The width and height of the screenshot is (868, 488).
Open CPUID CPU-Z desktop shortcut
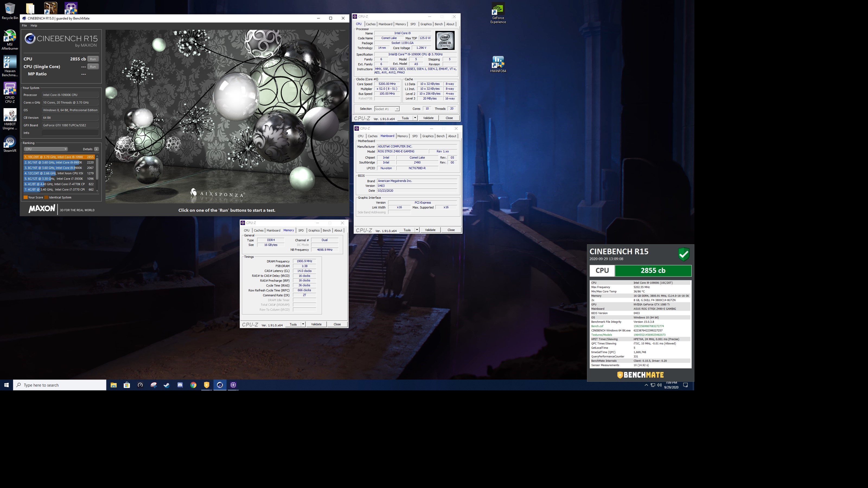point(10,93)
